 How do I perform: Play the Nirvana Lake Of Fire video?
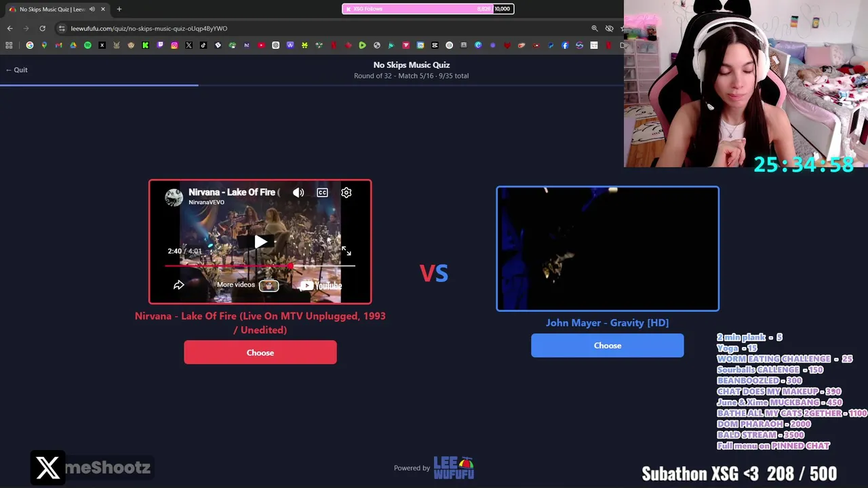click(x=260, y=242)
